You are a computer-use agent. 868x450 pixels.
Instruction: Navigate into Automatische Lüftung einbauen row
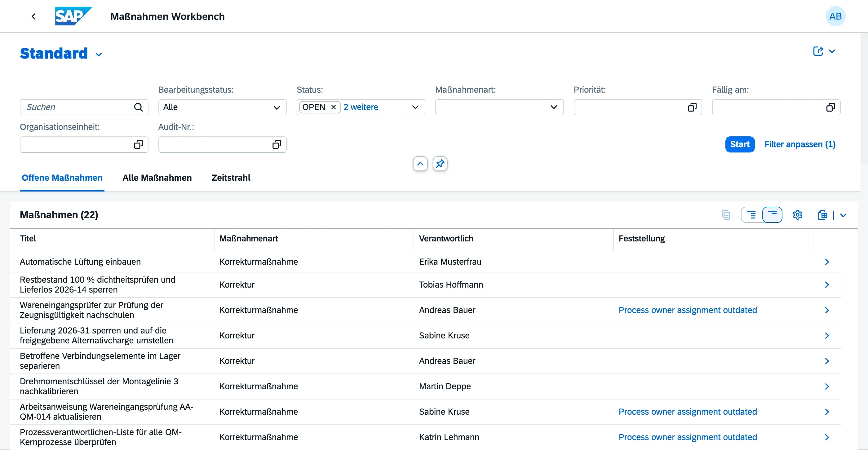coord(826,262)
